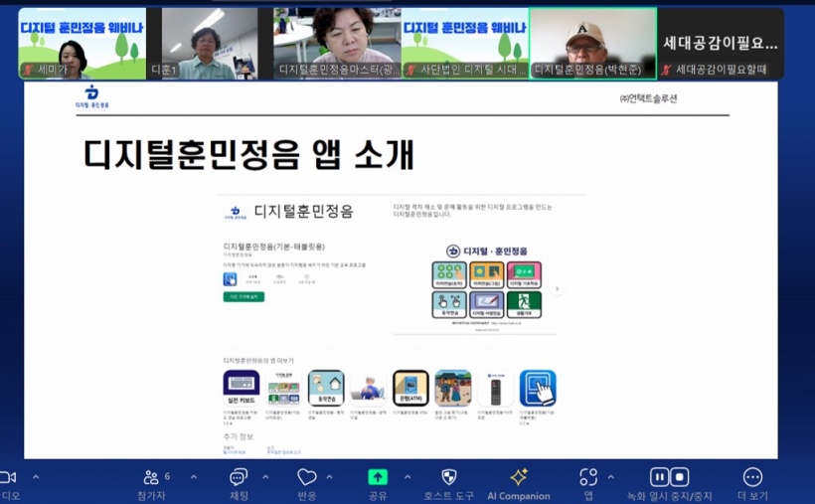Select the 세미가 participant video tile
The height and width of the screenshot is (504, 815).
[x=82, y=44]
